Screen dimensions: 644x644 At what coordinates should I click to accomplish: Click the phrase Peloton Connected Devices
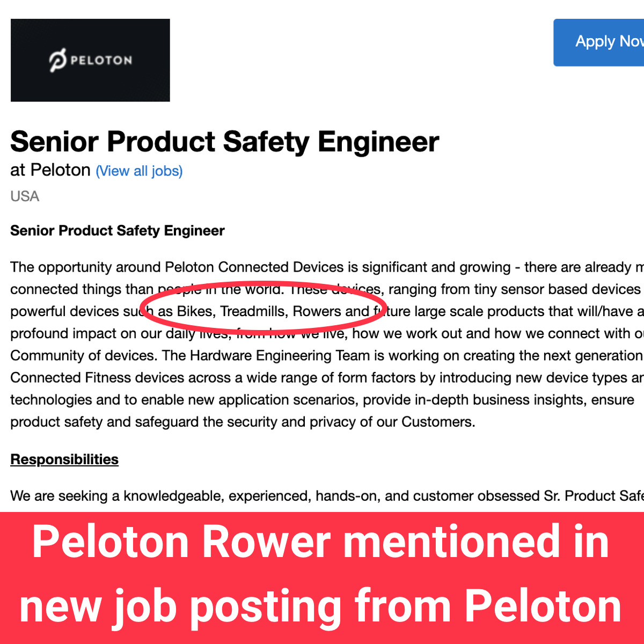pyautogui.click(x=254, y=267)
